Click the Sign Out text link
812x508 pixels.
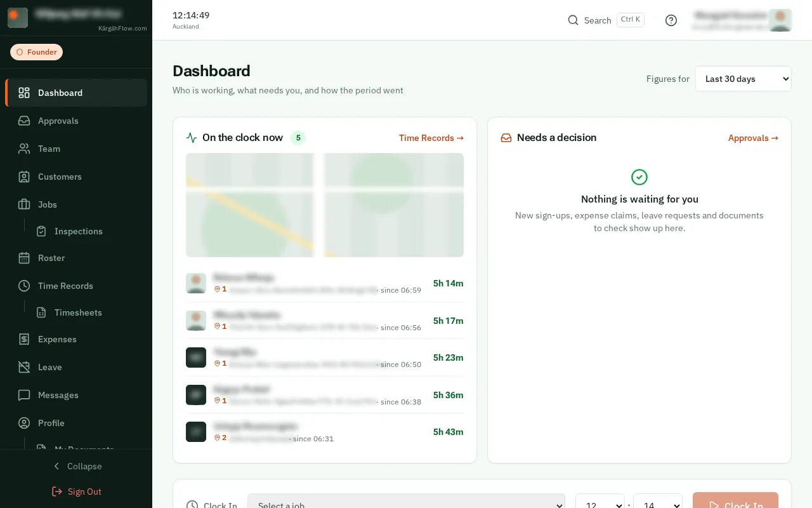click(x=84, y=491)
